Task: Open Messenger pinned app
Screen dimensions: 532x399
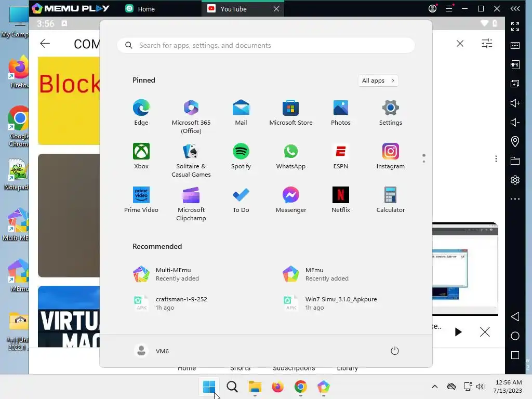Action: (x=291, y=200)
